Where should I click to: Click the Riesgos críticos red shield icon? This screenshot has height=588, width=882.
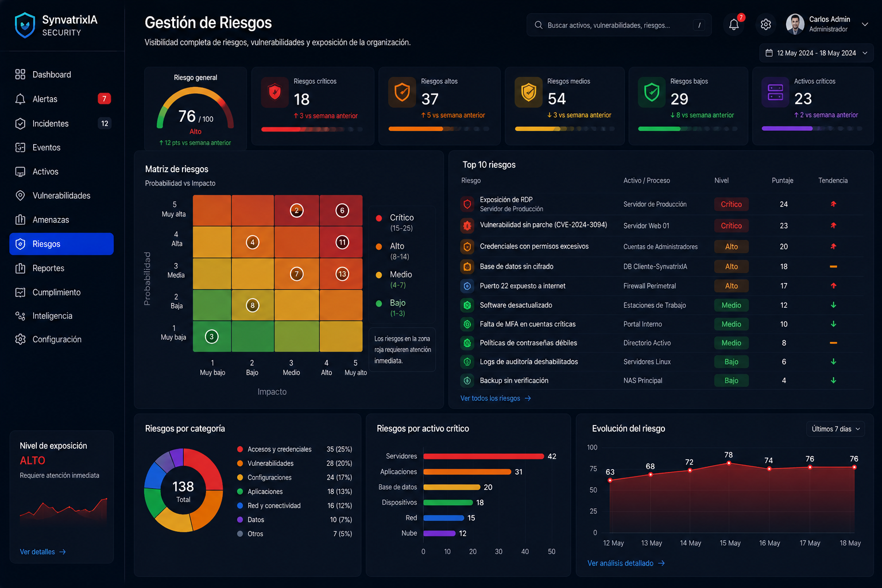point(275,92)
